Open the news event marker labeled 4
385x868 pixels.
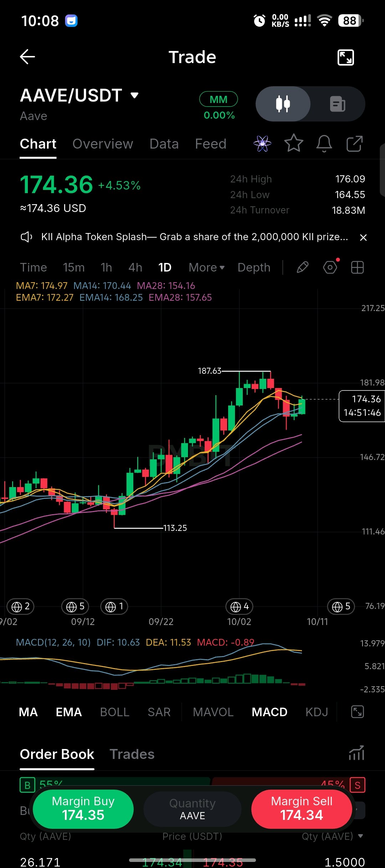(240, 606)
